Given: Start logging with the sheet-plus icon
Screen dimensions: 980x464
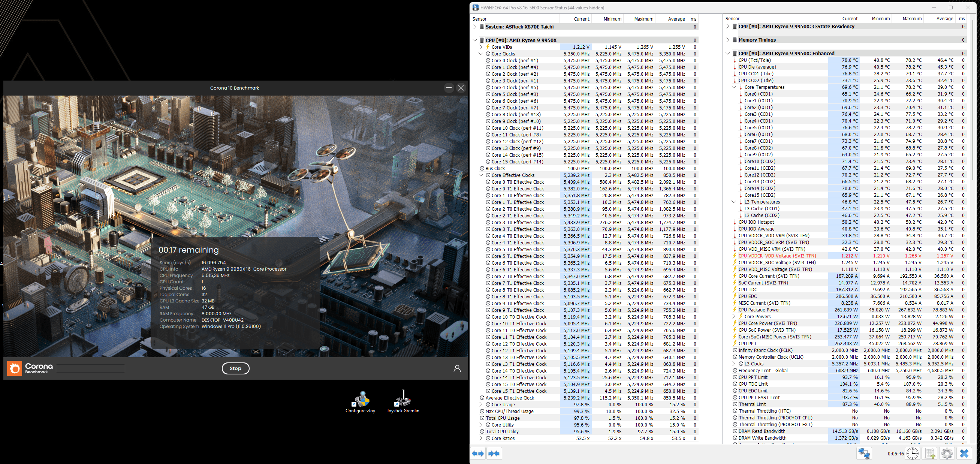Looking at the screenshot, I should [930, 454].
